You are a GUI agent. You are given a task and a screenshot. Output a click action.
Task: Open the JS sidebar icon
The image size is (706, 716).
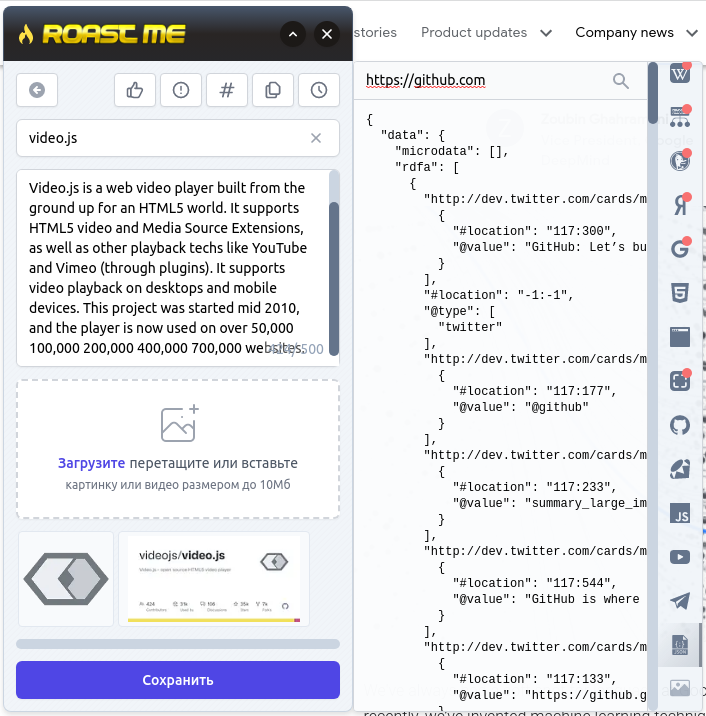680,513
